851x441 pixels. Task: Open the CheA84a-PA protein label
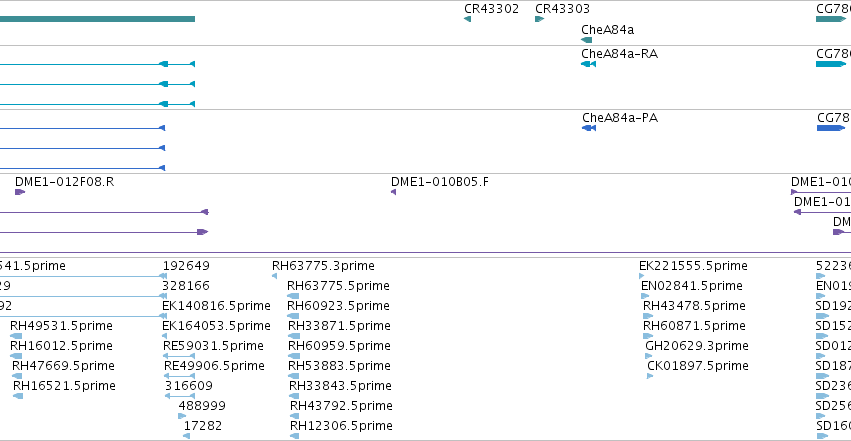(x=620, y=118)
